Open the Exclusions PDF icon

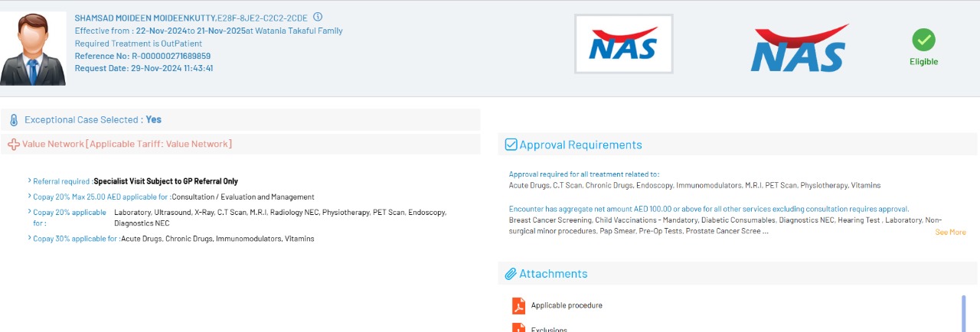point(519,328)
